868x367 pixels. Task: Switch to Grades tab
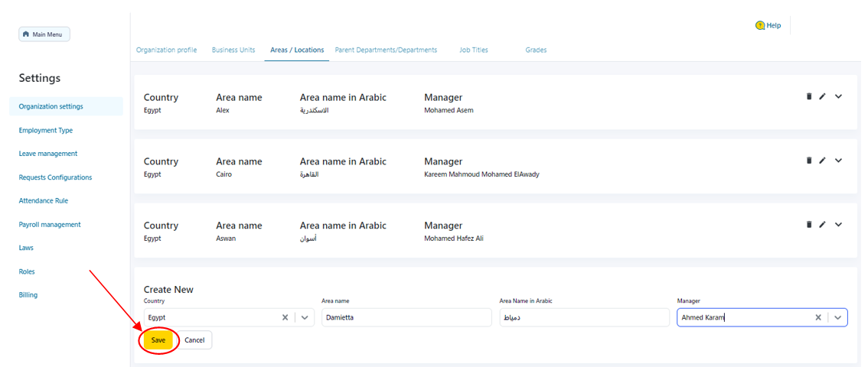click(x=536, y=50)
